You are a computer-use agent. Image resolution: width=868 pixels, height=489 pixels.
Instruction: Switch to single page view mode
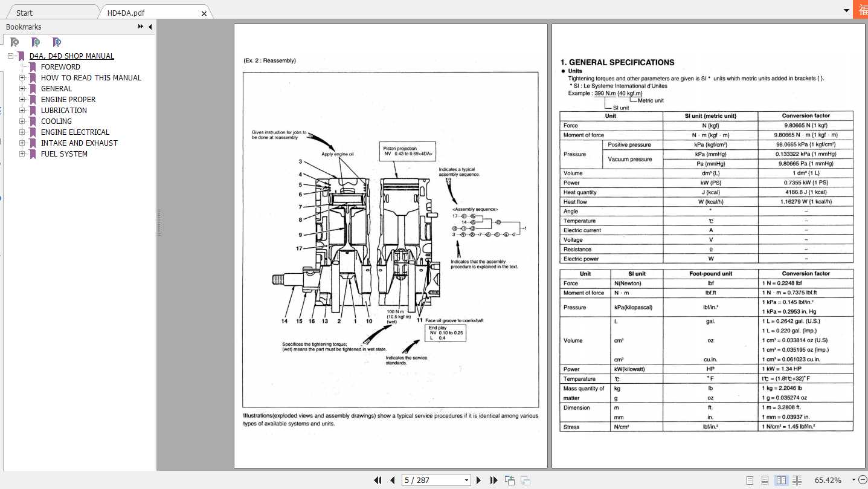tap(749, 480)
